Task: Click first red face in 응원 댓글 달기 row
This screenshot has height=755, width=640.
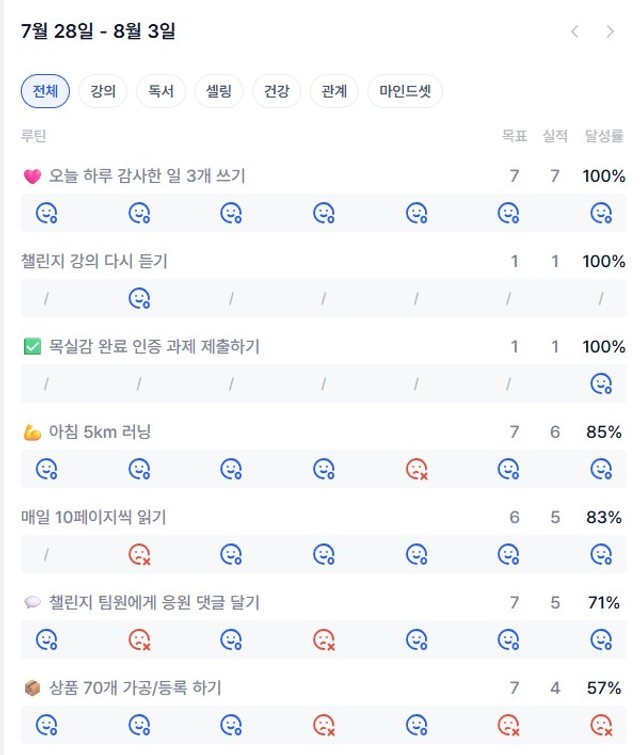Action: tap(139, 640)
